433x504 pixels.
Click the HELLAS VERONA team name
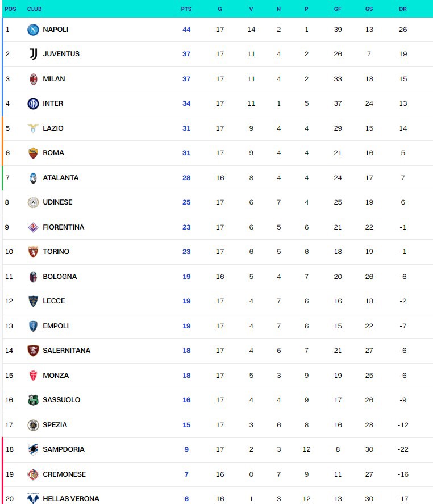click(71, 499)
